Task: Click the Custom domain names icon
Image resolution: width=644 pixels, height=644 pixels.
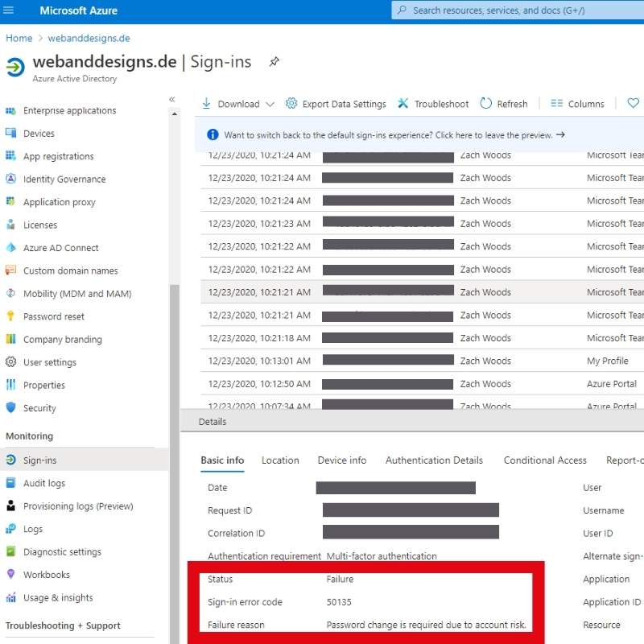Action: pos(10,270)
